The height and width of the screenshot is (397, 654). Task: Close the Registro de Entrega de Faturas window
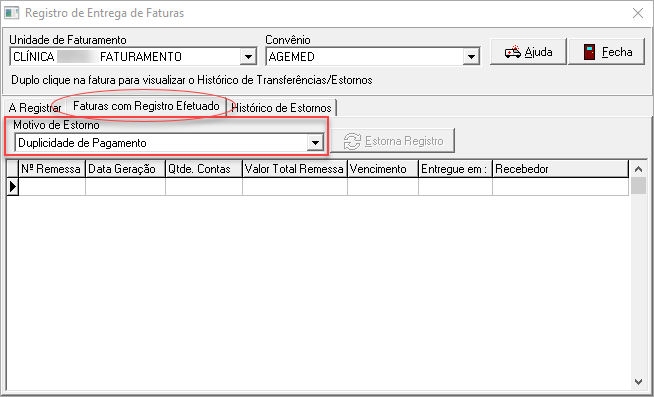point(638,13)
